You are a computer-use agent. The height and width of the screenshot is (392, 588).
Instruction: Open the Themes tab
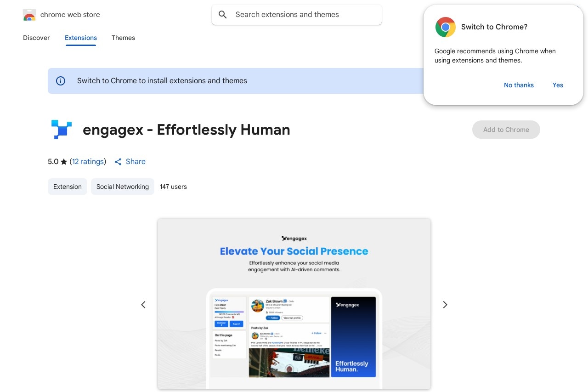123,38
